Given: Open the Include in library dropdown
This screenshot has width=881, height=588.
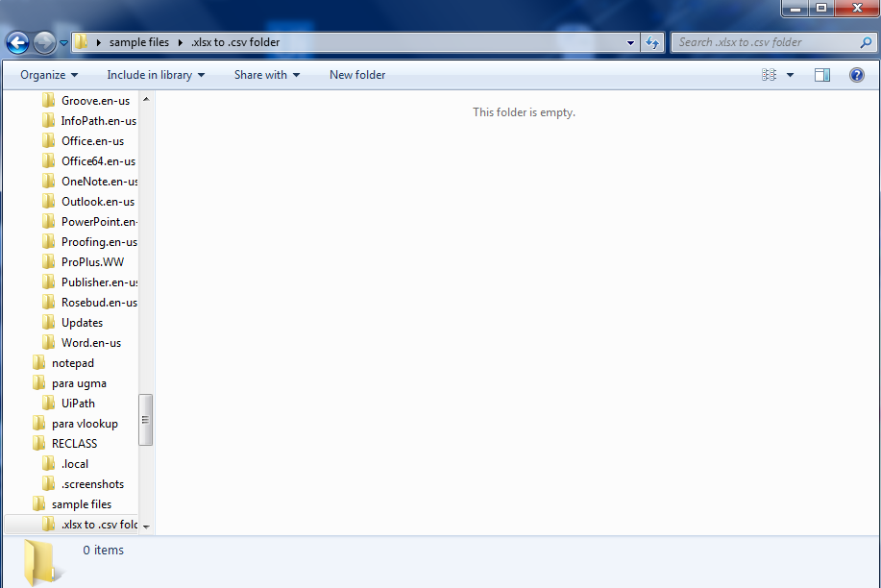Looking at the screenshot, I should click(x=155, y=74).
